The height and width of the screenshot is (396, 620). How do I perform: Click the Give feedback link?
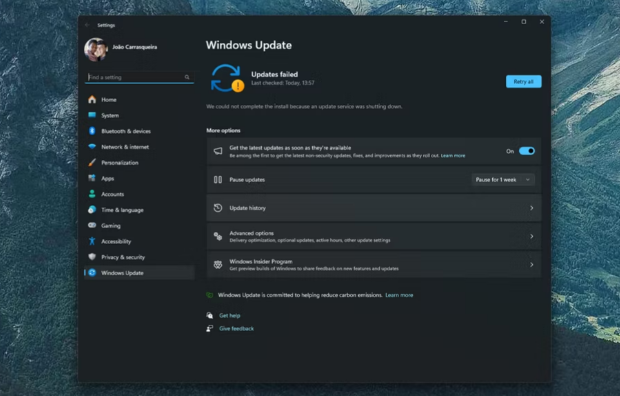236,328
